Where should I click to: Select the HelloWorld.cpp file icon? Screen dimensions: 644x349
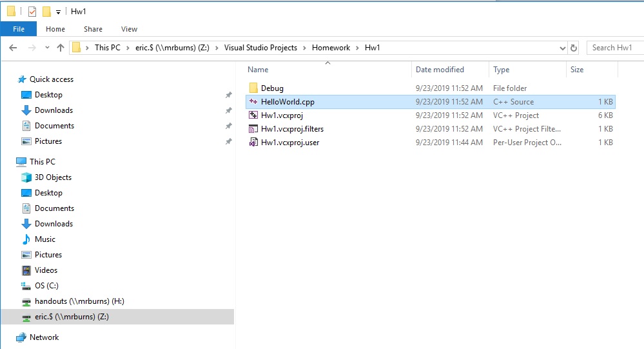pyautogui.click(x=253, y=101)
